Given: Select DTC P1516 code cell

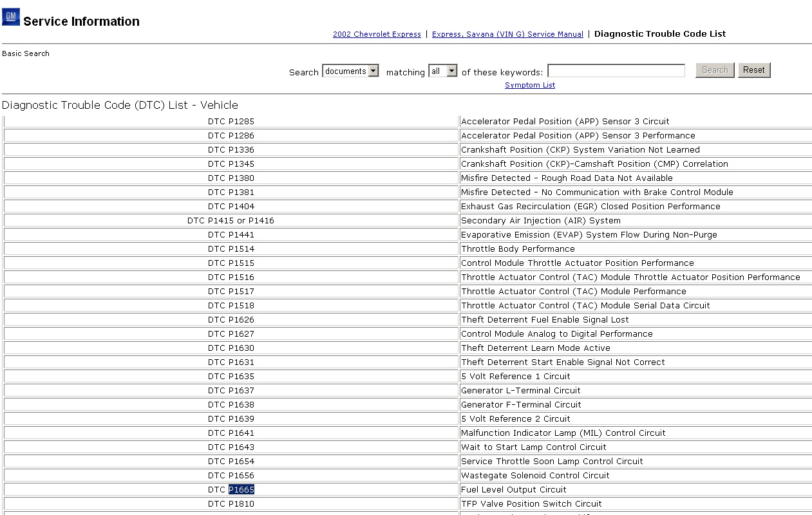Looking at the screenshot, I should point(231,277).
